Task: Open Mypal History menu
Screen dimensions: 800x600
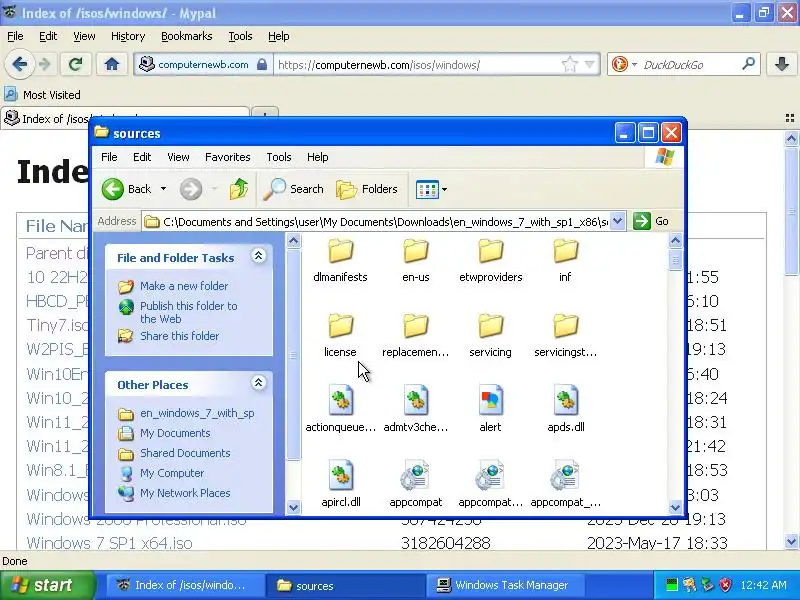Action: [x=128, y=36]
